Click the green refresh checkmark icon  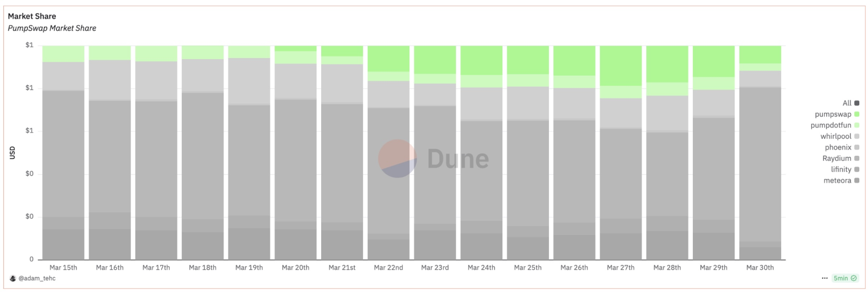point(854,278)
